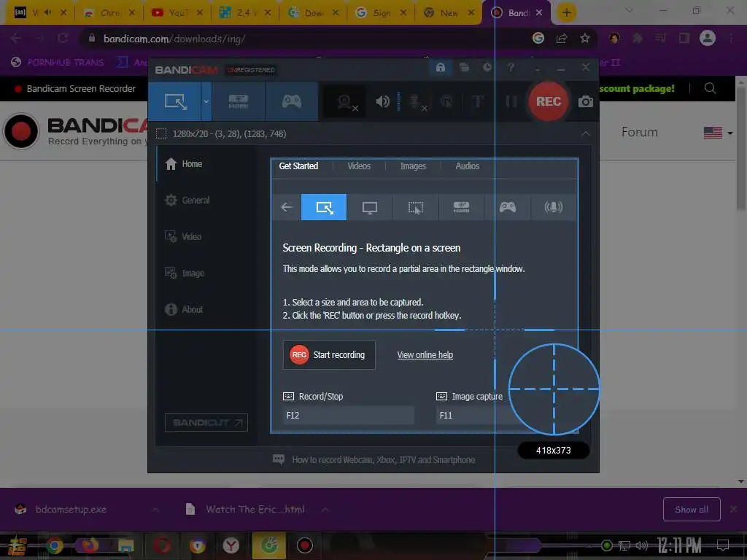Image resolution: width=747 pixels, height=560 pixels.
Task: Click the big red REC button
Action: tap(549, 101)
